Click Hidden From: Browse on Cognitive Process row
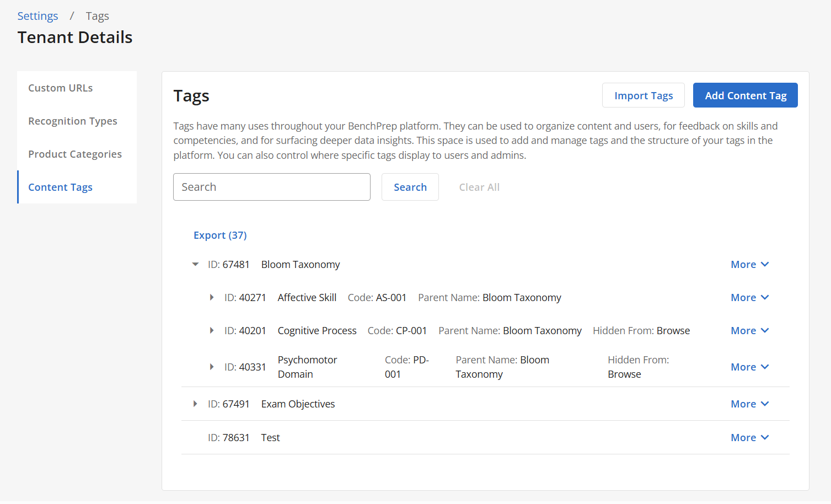This screenshot has height=504, width=831. click(x=641, y=331)
